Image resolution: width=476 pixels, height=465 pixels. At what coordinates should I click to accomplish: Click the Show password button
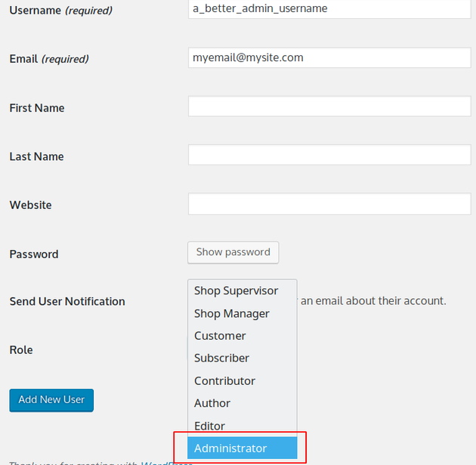tap(233, 252)
